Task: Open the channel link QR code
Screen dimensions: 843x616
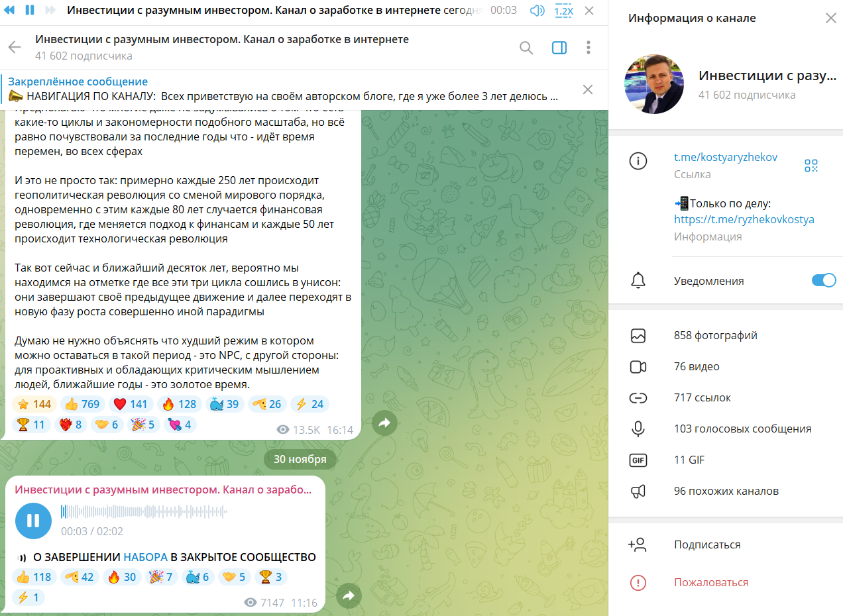Action: click(811, 166)
